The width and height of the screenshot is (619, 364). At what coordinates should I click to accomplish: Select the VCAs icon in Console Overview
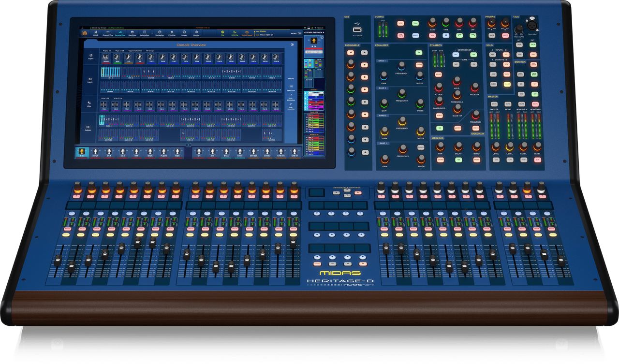tap(89, 103)
